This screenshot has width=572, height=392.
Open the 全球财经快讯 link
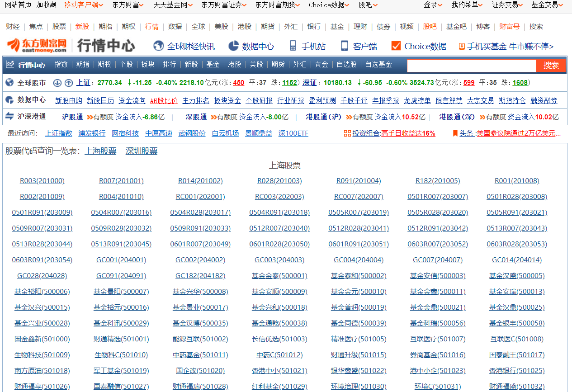click(191, 46)
